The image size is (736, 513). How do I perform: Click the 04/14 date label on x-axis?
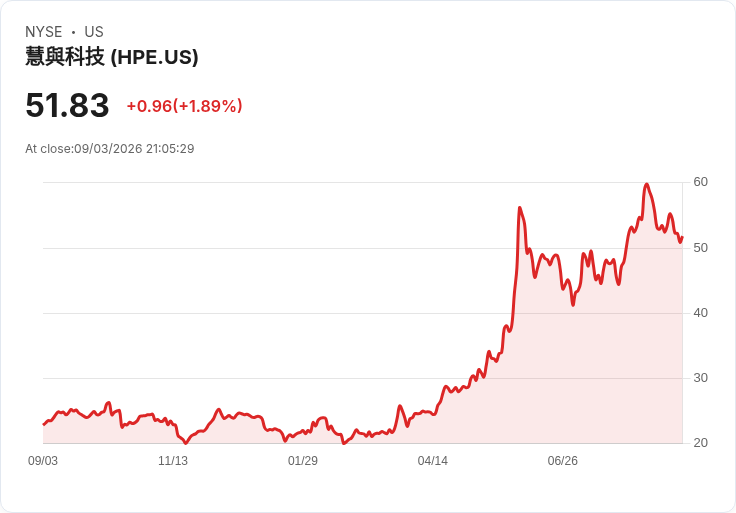pos(433,461)
